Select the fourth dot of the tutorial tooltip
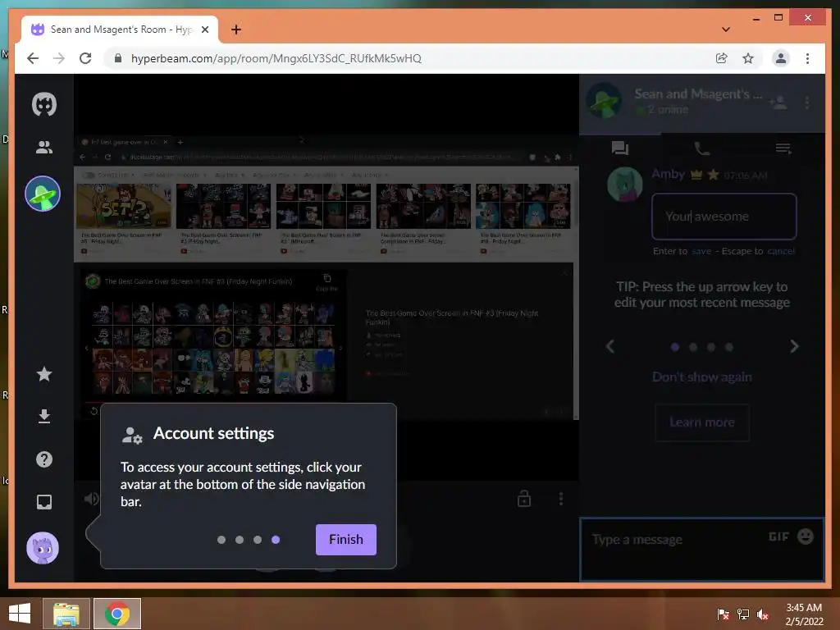Image resolution: width=840 pixels, height=630 pixels. coord(276,540)
